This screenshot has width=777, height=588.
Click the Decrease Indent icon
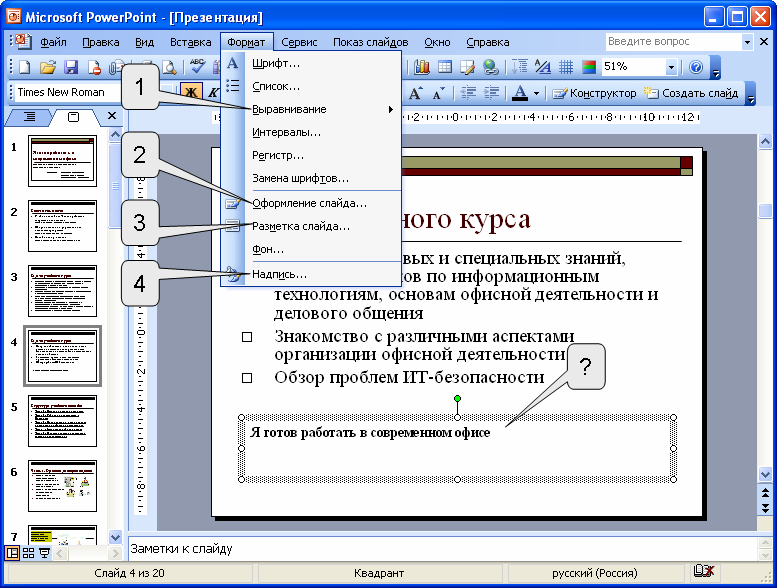[x=468, y=93]
